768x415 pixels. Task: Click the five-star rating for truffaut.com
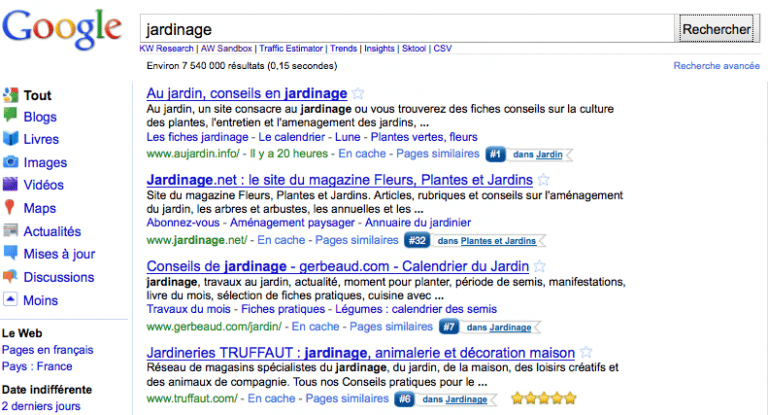(543, 398)
